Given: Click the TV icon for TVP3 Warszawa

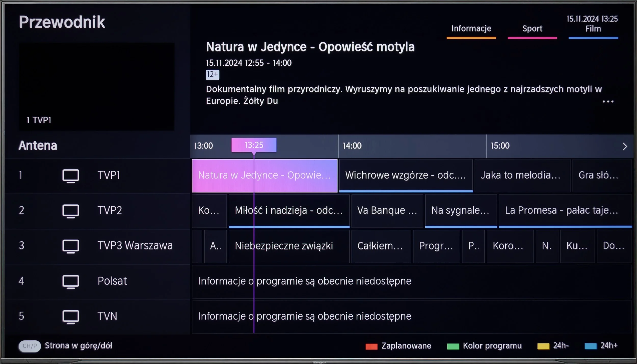Looking at the screenshot, I should point(71,246).
